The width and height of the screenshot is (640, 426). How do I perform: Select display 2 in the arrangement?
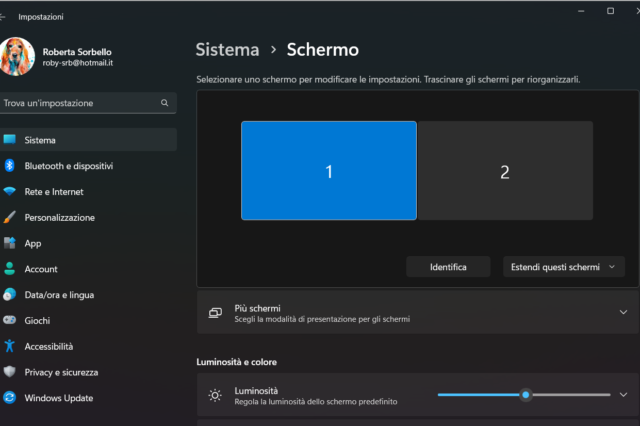(505, 171)
